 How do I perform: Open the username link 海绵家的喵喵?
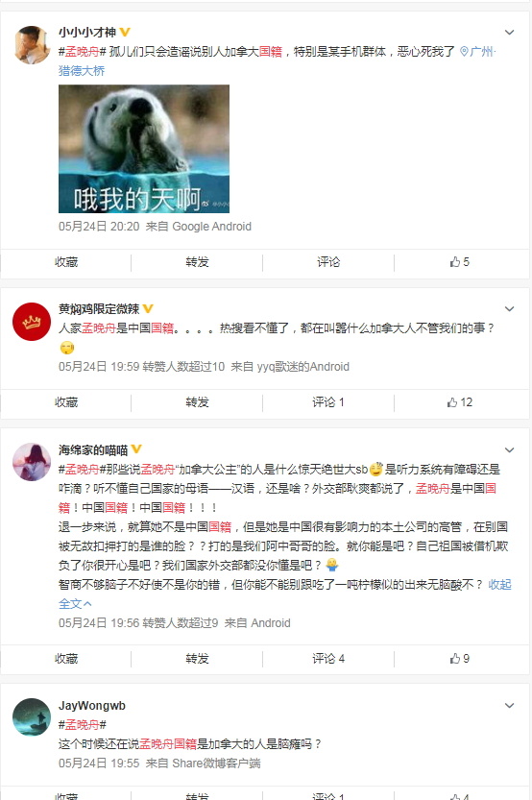(93, 450)
